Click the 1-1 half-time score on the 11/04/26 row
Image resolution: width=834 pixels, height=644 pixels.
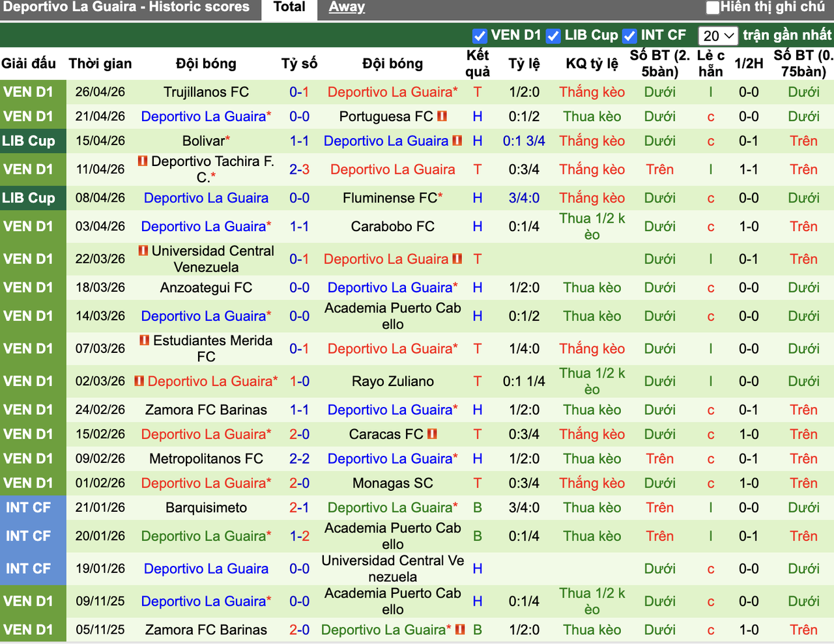tap(749, 169)
